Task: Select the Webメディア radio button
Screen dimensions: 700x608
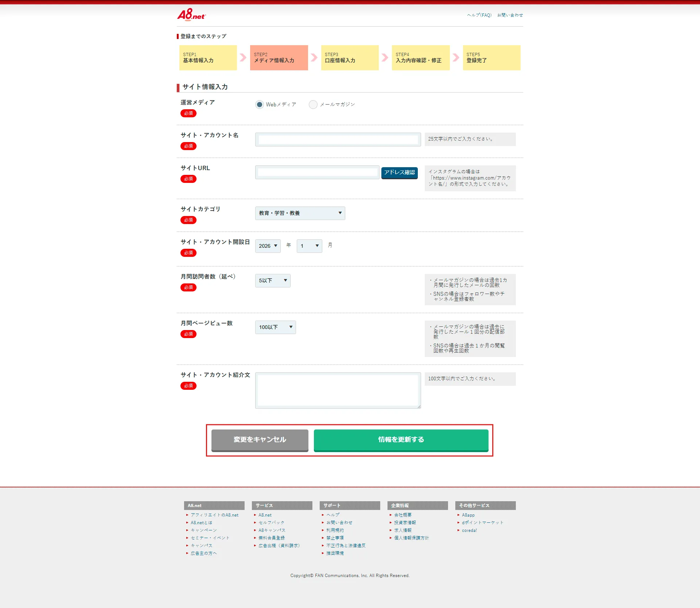Action: point(259,105)
